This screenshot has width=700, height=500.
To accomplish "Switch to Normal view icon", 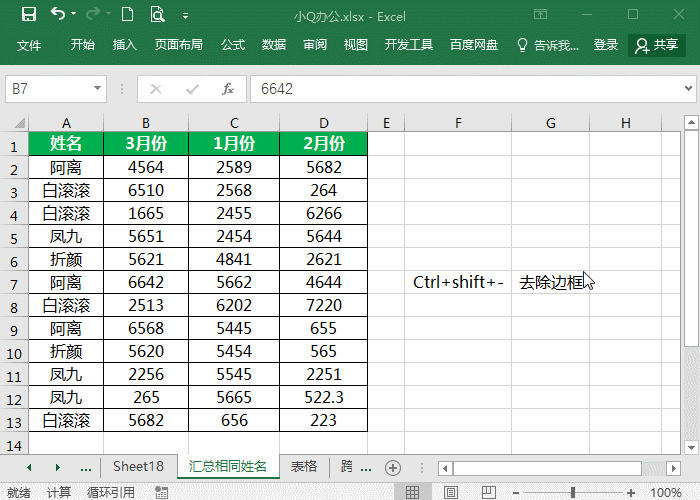I will tap(412, 492).
